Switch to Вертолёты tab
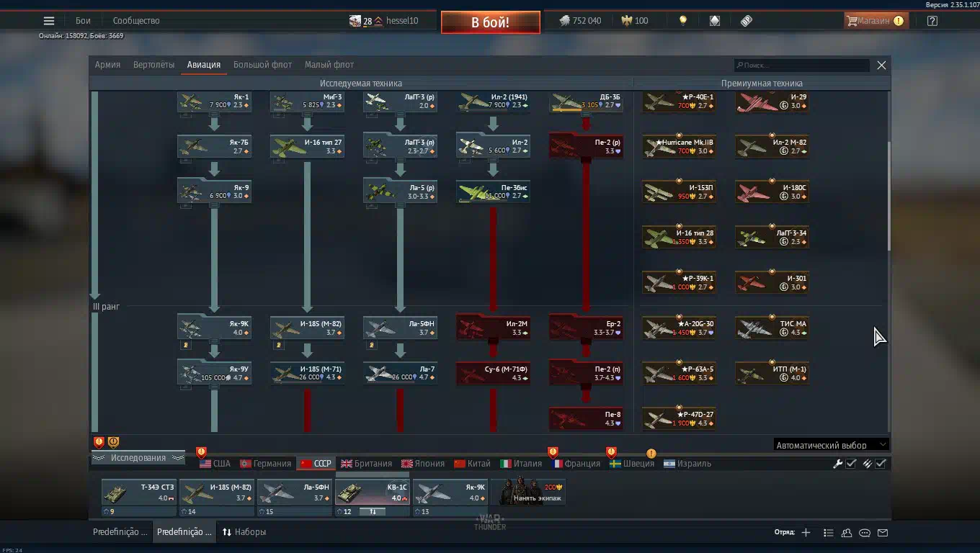 click(x=153, y=65)
